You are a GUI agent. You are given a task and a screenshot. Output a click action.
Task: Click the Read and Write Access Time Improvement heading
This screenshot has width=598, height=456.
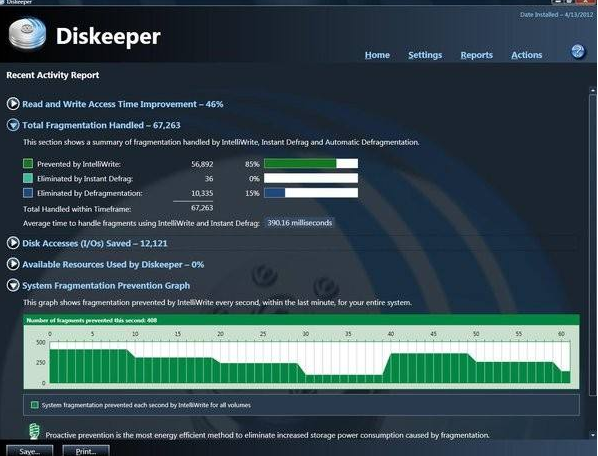(122, 104)
